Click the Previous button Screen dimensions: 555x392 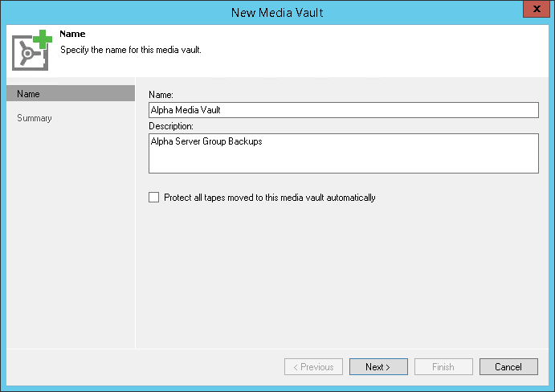(313, 367)
